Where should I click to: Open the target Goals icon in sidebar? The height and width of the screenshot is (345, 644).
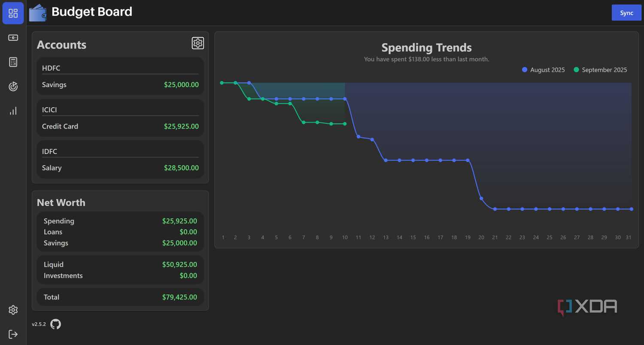click(x=13, y=86)
